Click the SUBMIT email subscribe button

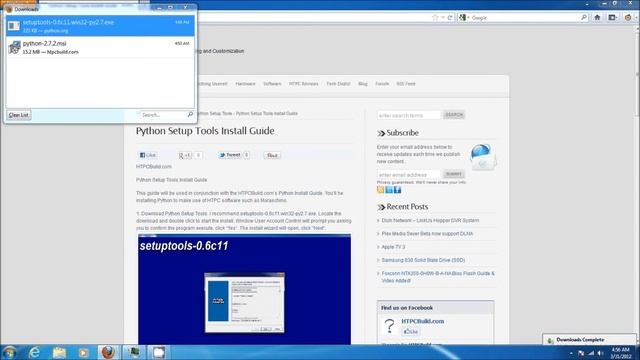pos(453,174)
